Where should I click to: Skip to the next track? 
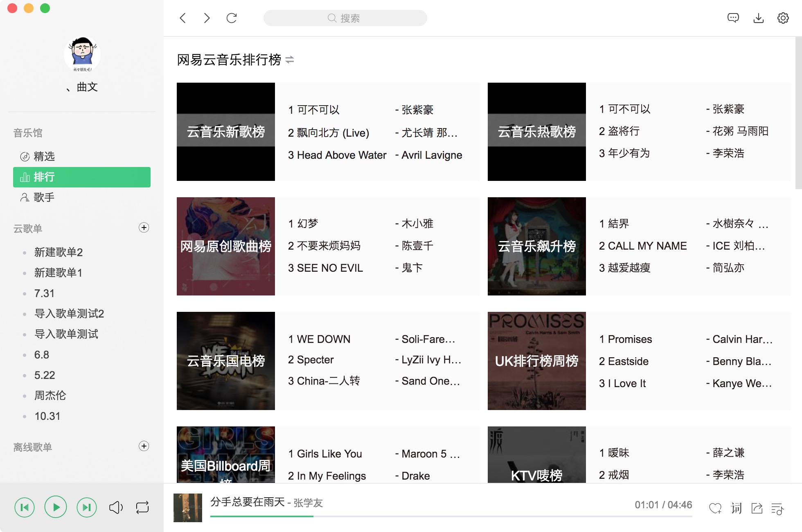coord(87,507)
